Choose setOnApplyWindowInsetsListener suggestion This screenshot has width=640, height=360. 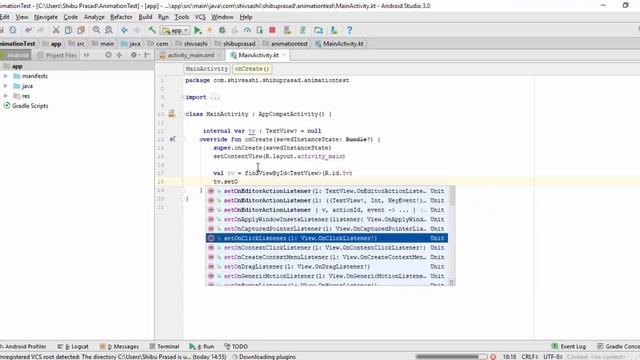tap(327, 219)
